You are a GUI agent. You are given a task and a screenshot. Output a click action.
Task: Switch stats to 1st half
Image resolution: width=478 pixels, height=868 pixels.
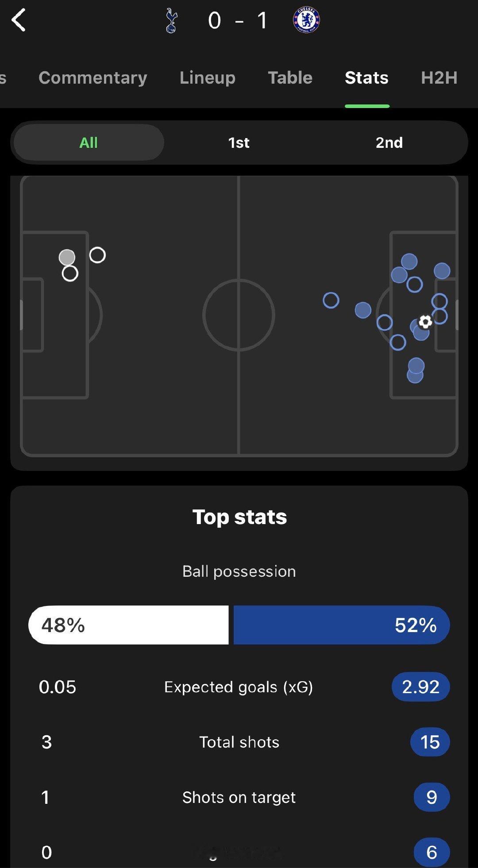coord(239,143)
